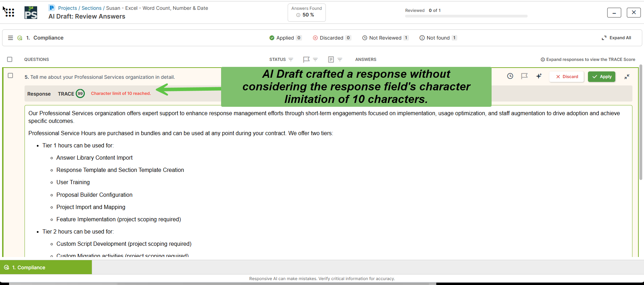The height and width of the screenshot is (285, 644).
Task: Minimize the AI Draft review panel
Action: click(x=614, y=13)
